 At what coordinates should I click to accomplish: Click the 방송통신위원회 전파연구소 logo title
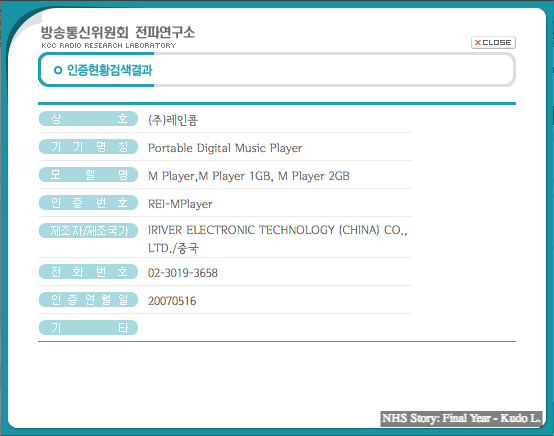(x=118, y=33)
